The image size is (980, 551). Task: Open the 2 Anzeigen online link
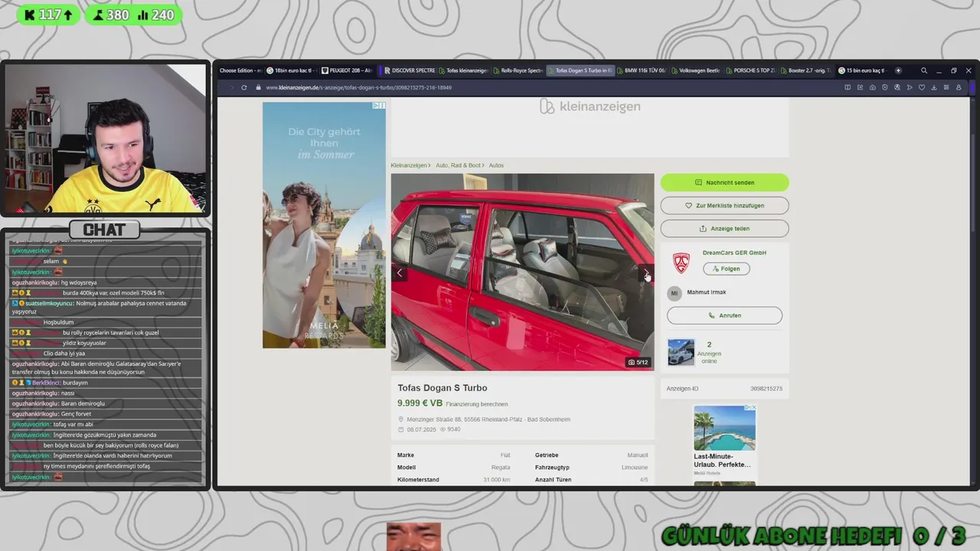click(709, 353)
